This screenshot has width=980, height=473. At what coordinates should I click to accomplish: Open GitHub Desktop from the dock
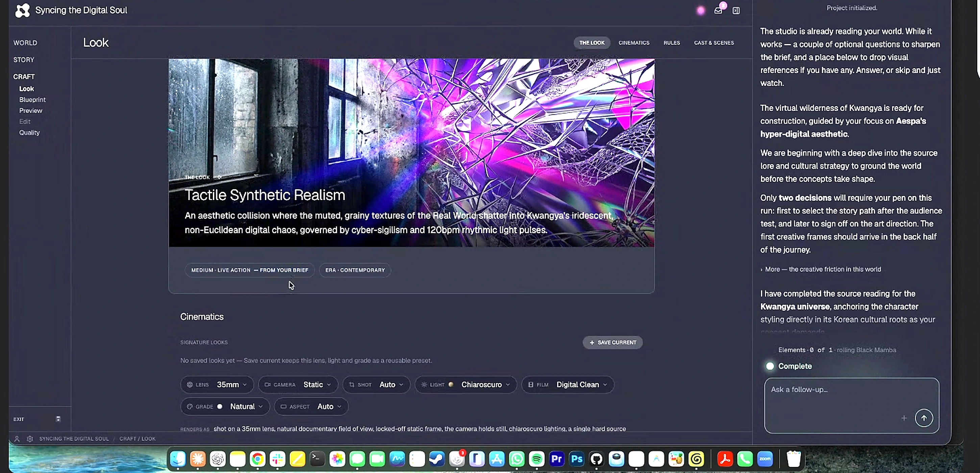(x=596, y=459)
